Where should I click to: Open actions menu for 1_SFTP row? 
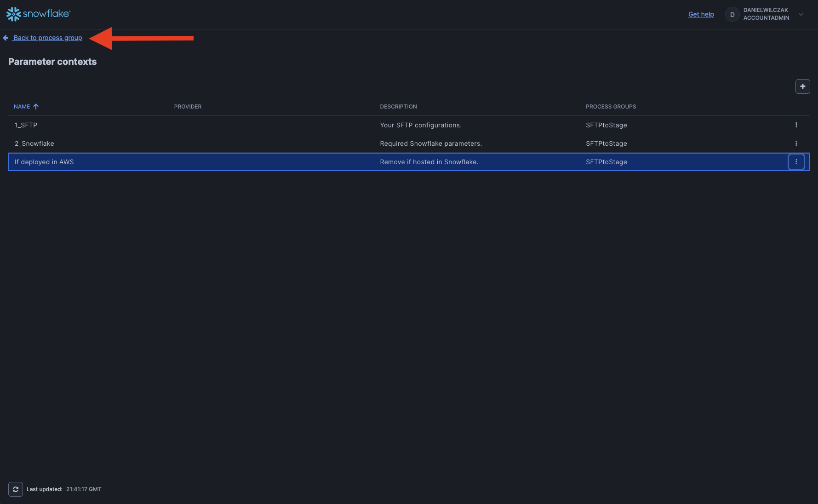(x=796, y=125)
